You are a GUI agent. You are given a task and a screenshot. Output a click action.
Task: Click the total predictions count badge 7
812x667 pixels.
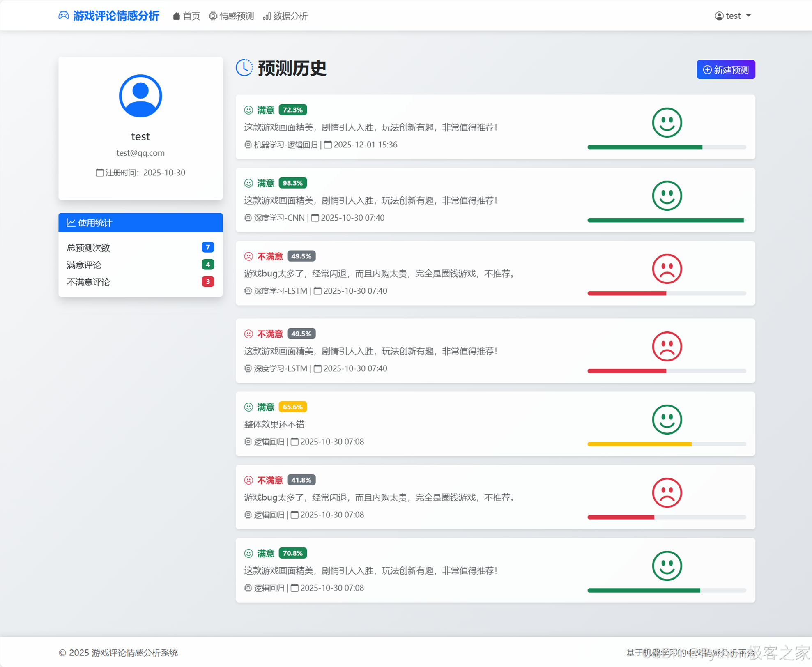coord(208,247)
